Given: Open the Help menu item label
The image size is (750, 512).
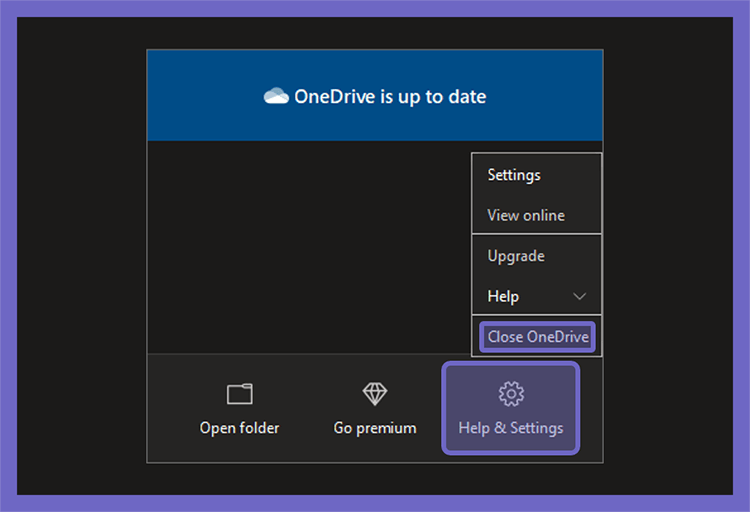Looking at the screenshot, I should pos(503,297).
